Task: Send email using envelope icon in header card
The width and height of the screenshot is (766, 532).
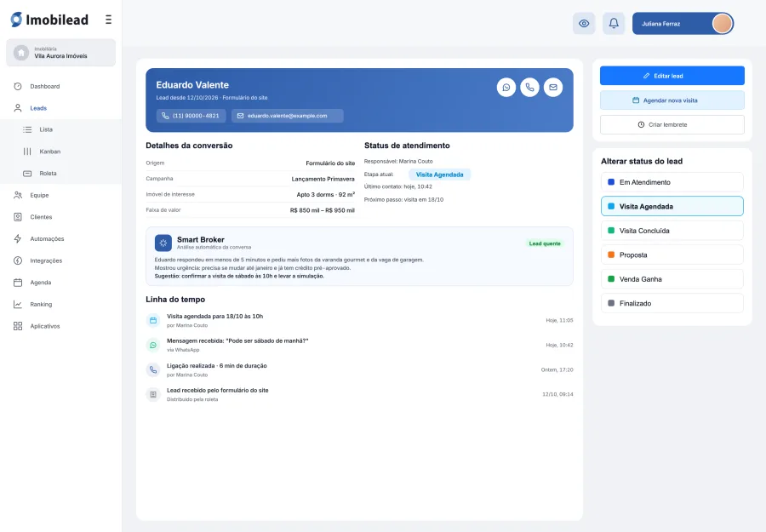Action: coord(553,88)
